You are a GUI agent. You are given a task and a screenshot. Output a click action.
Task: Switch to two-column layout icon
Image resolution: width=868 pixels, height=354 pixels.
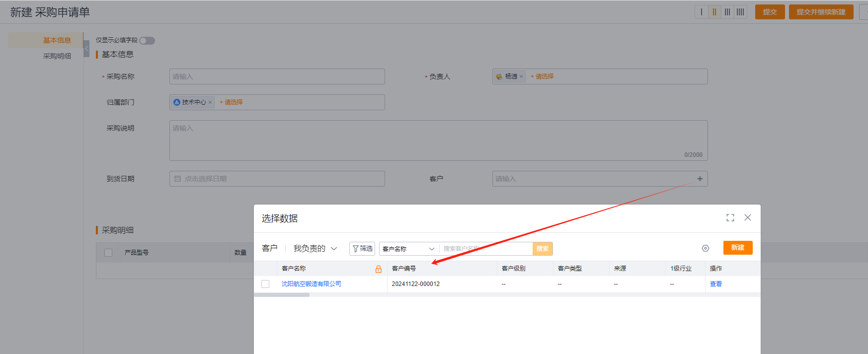(x=714, y=12)
